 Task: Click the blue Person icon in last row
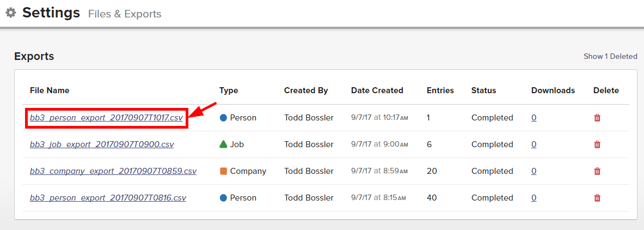tap(223, 198)
